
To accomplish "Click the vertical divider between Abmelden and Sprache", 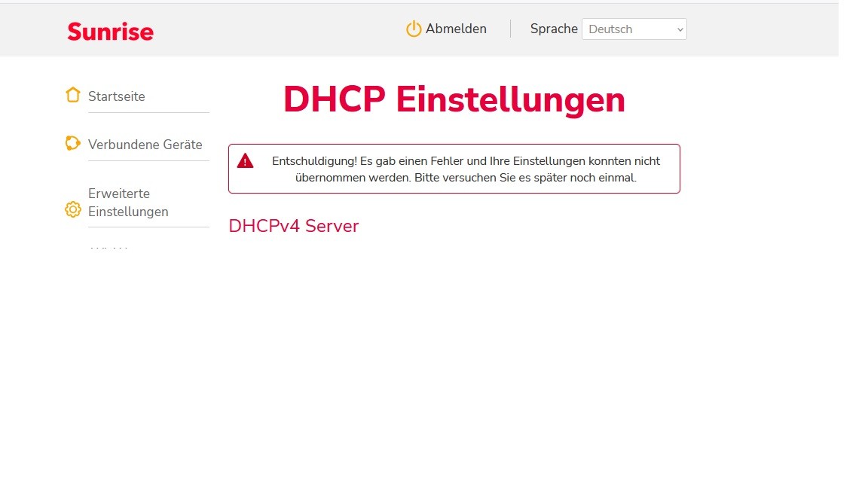I will tap(510, 29).
